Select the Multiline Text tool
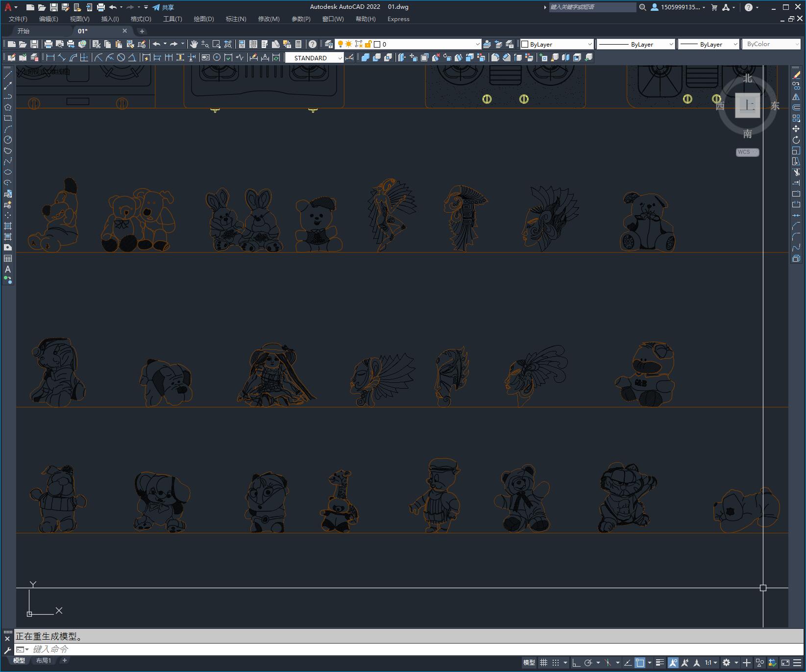Viewport: 806px width, 672px height. [x=8, y=269]
